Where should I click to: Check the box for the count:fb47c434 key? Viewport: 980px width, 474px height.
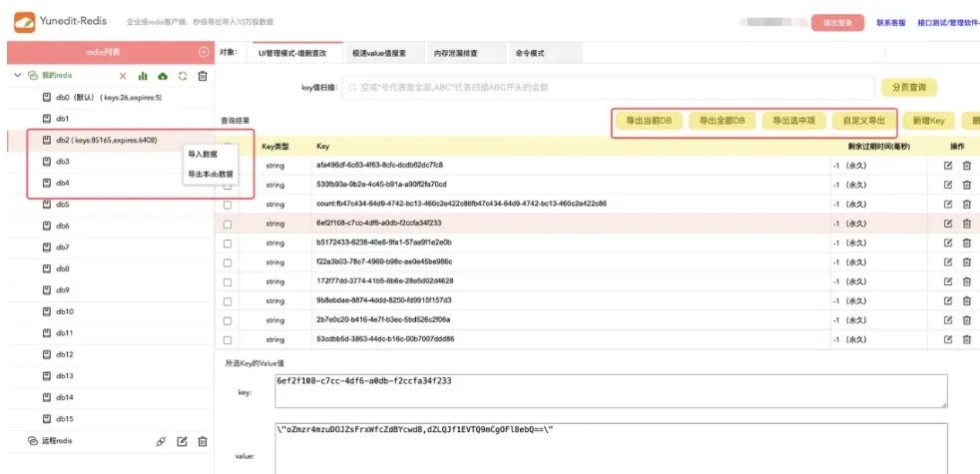pyautogui.click(x=228, y=205)
